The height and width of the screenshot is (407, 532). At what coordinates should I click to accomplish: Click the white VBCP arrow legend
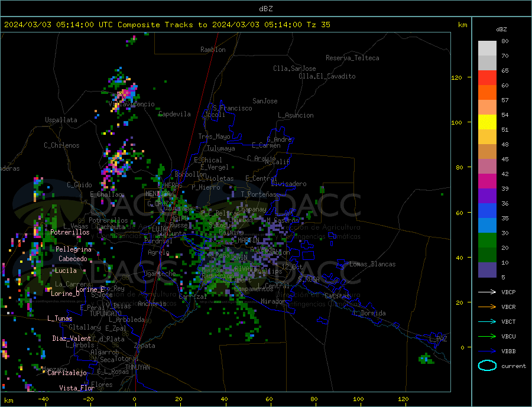[x=487, y=292]
